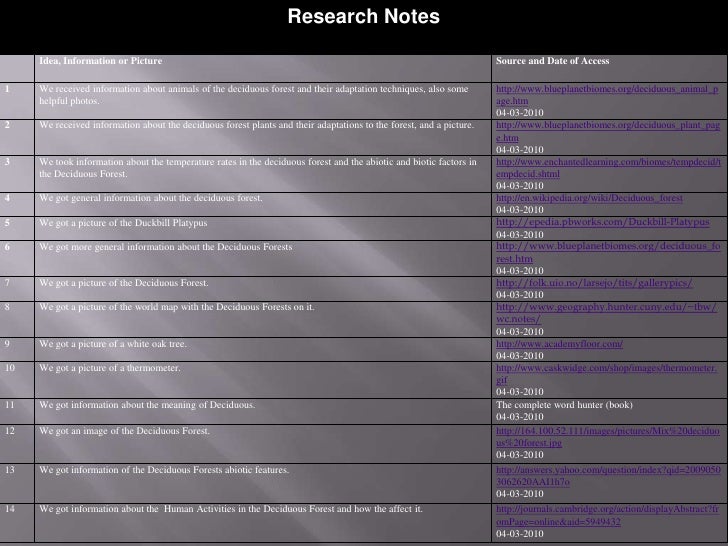Click the Human Activities note in row 14

coord(231,509)
